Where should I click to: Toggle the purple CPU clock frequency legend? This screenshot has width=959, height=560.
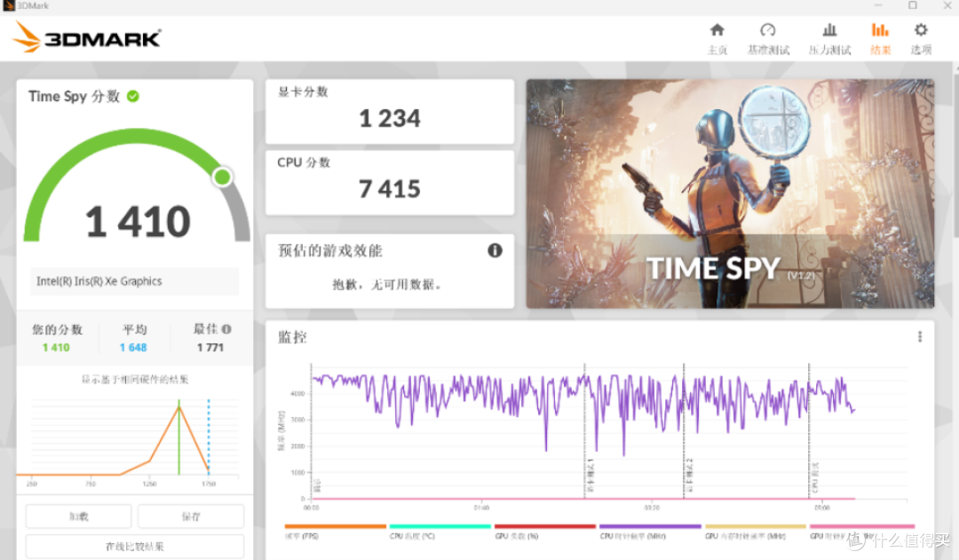click(x=650, y=532)
